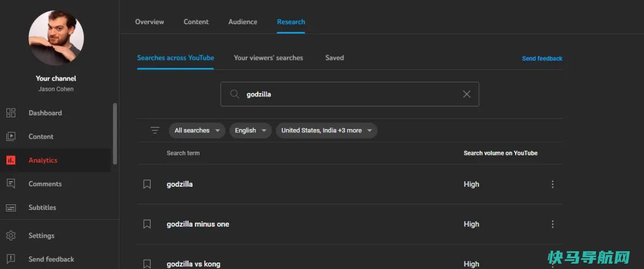Click the 'Search term' column header

coord(183,153)
